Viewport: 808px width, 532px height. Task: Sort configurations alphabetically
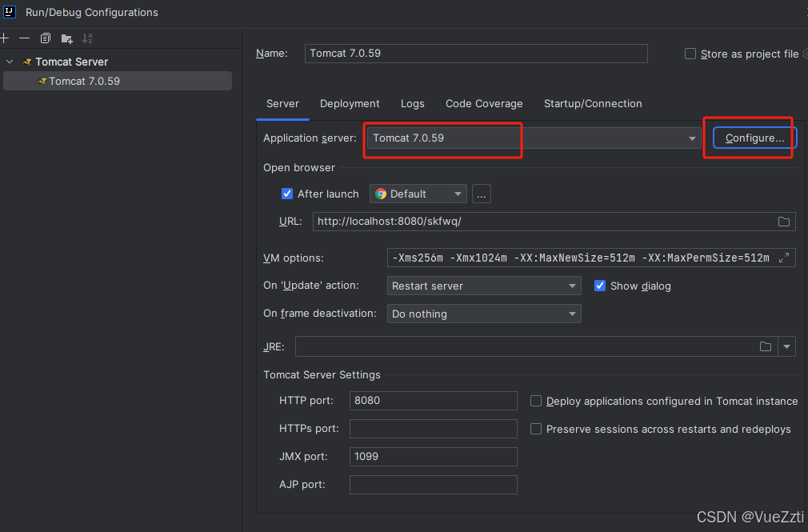click(88, 38)
